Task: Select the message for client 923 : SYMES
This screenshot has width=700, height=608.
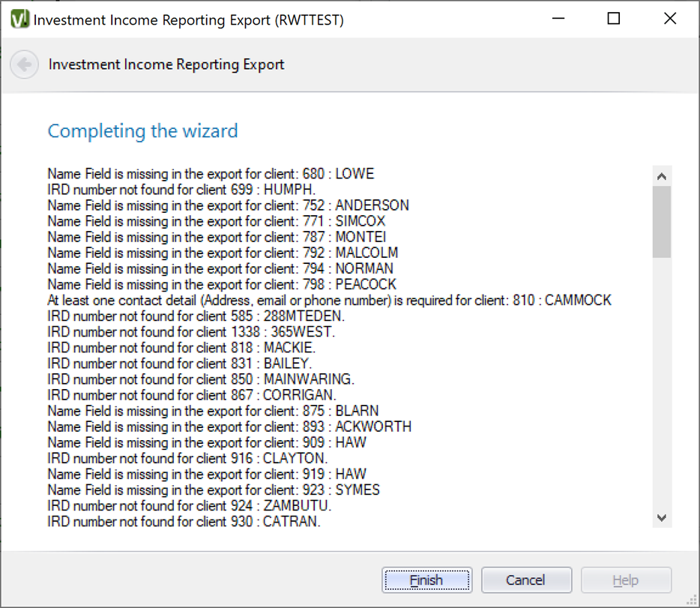Action: click(x=214, y=490)
